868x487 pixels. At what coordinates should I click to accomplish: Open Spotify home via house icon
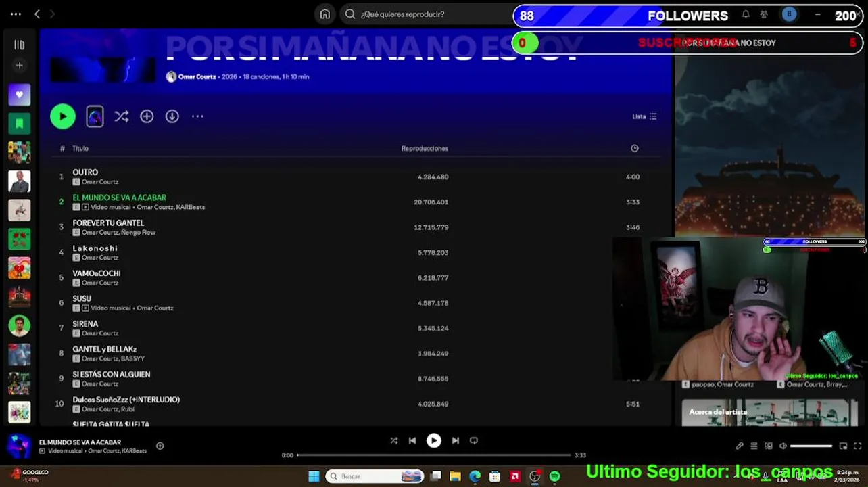[325, 14]
